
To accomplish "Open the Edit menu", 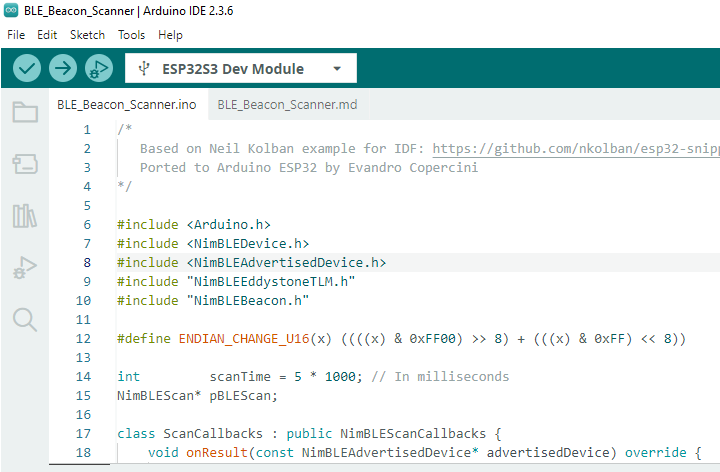I will pos(47,35).
